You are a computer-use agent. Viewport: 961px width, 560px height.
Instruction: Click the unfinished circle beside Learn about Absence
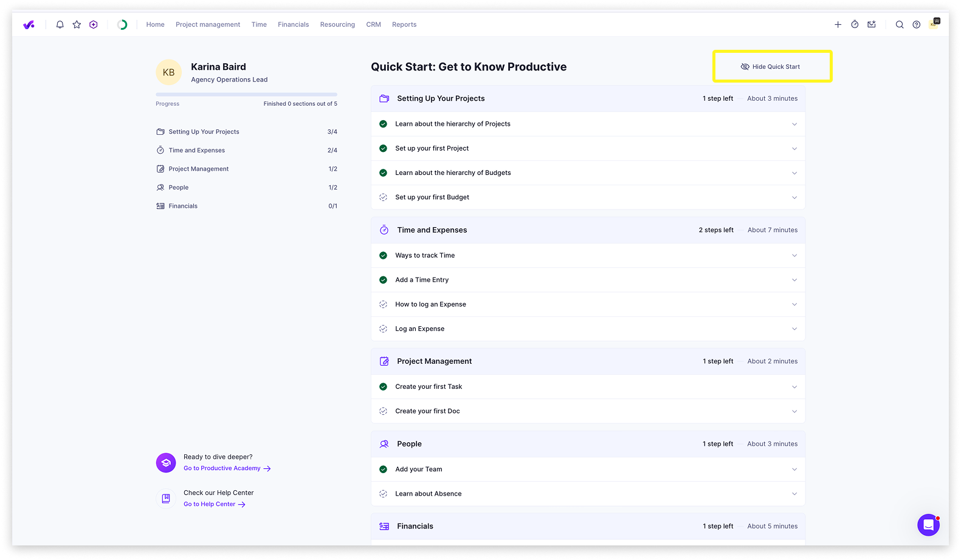pyautogui.click(x=383, y=494)
